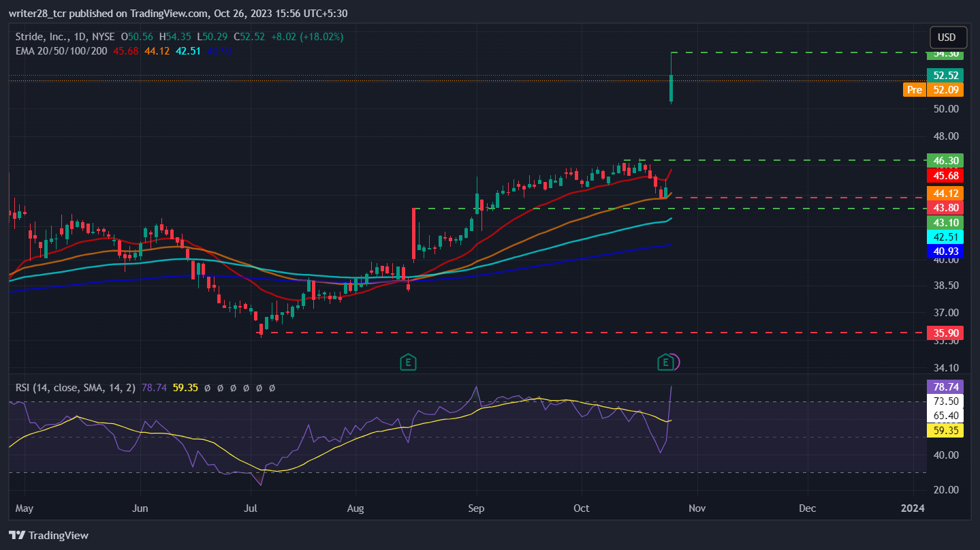Click the 43.80 red level label

pyautogui.click(x=945, y=207)
